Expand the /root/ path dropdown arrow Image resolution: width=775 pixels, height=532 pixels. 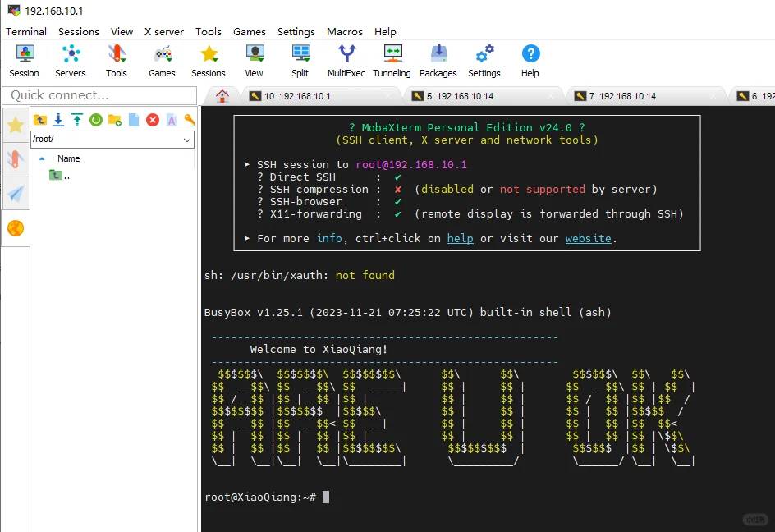[187, 140]
